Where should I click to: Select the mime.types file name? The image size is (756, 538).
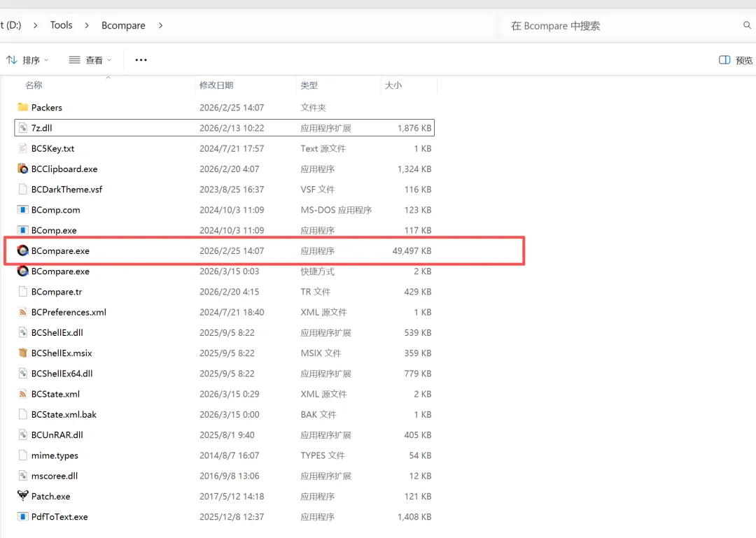[x=55, y=455]
